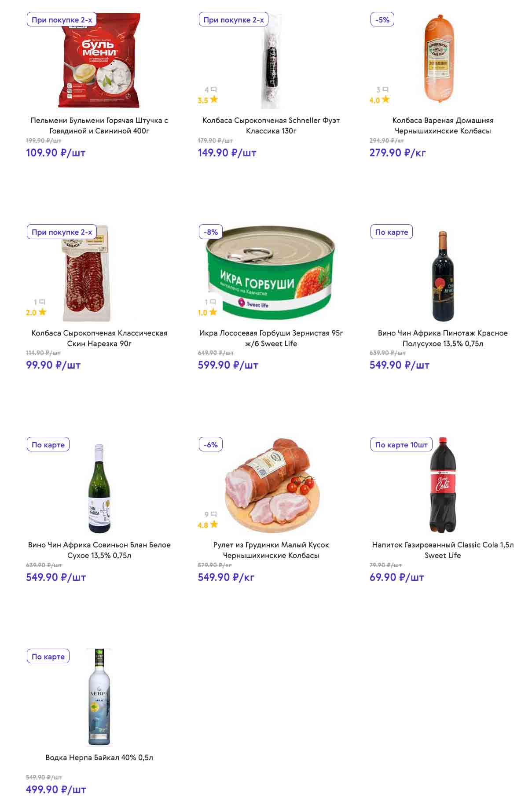Click the comments icon on Икра Горбуши

pyautogui.click(x=213, y=302)
